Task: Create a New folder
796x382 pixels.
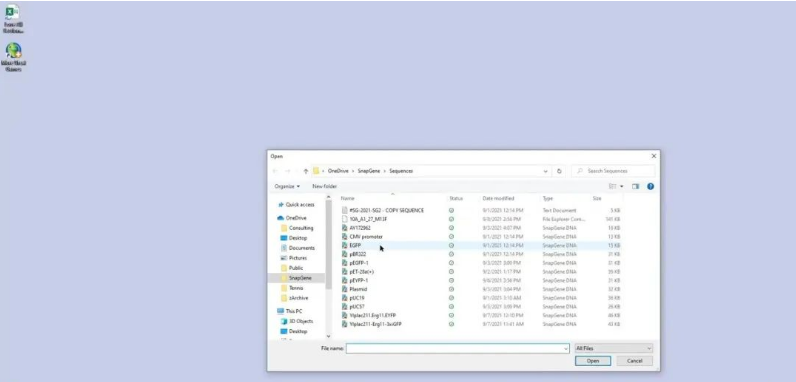Action: [324, 186]
